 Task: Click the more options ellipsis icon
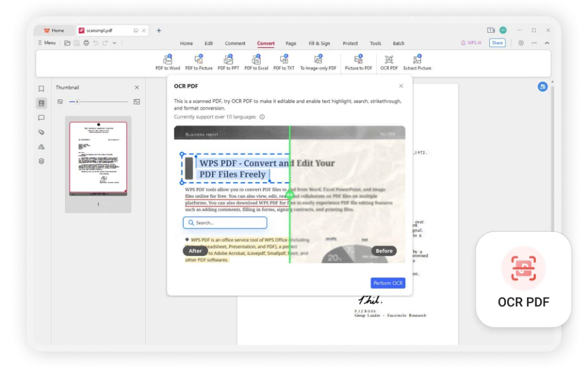point(534,43)
